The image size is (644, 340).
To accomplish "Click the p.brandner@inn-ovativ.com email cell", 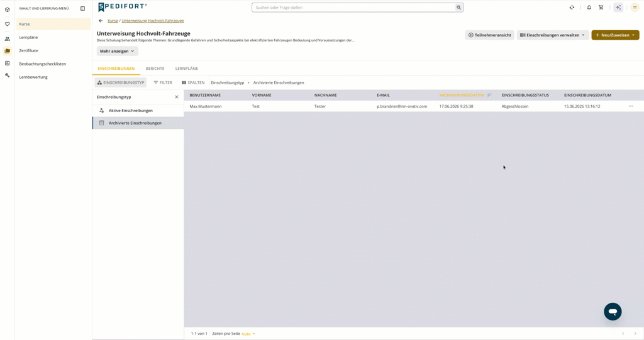I will (x=402, y=106).
